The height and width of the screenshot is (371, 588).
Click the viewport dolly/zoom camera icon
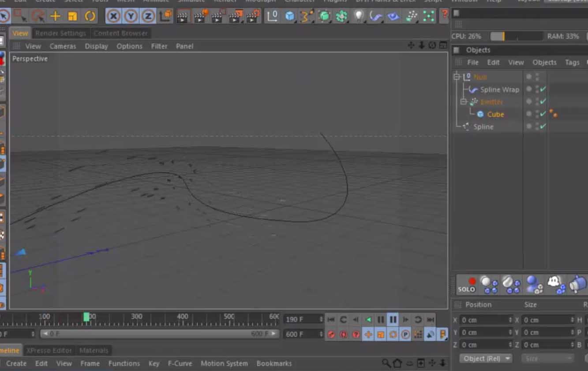pyautogui.click(x=422, y=45)
